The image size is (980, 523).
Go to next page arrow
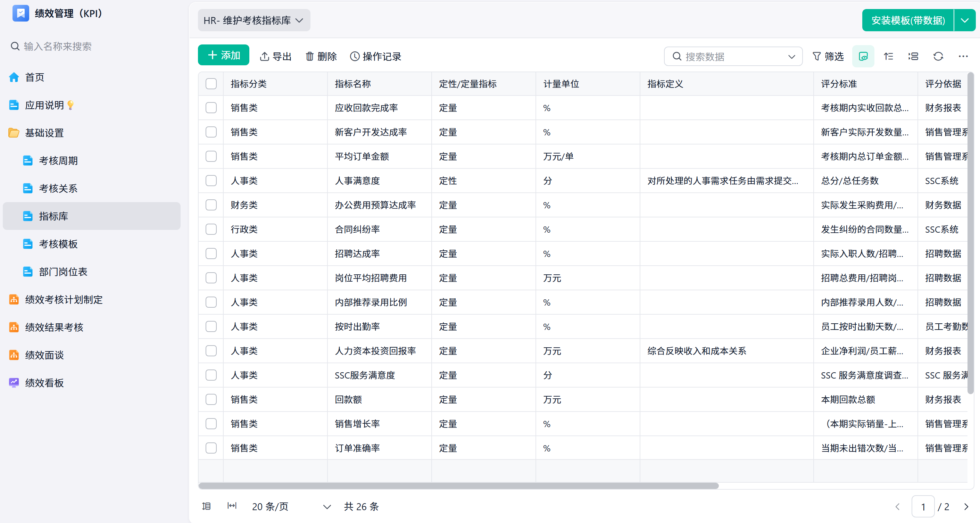coord(966,507)
